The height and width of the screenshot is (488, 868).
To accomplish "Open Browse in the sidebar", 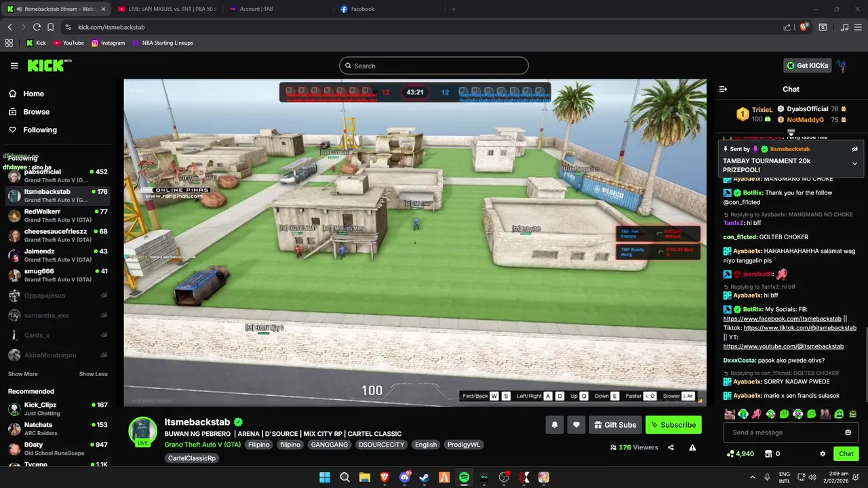I will [36, 112].
